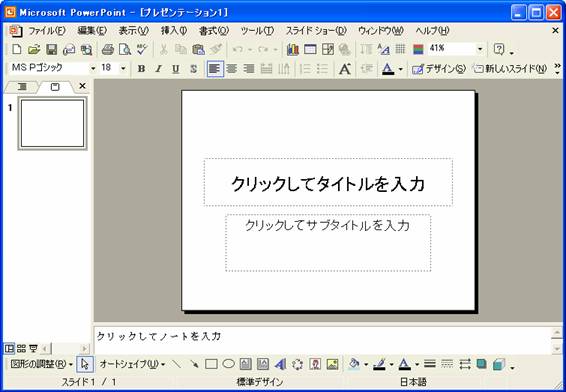Click the spell check ABC icon

point(142,49)
